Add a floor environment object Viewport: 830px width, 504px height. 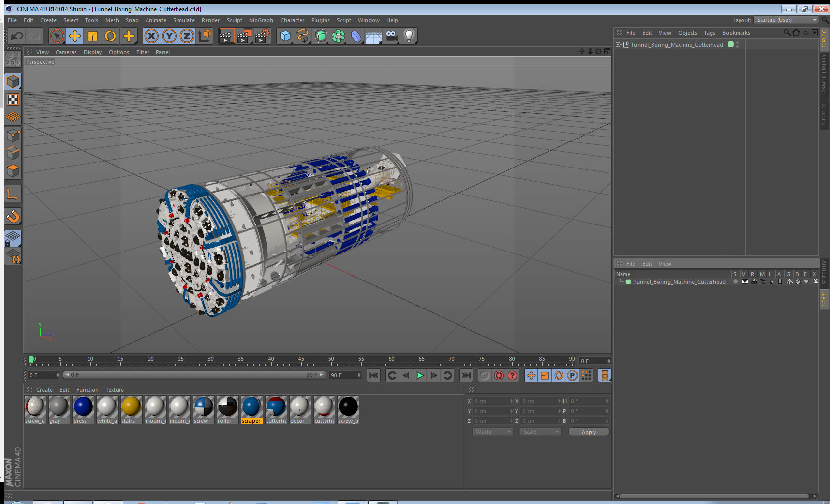click(374, 37)
